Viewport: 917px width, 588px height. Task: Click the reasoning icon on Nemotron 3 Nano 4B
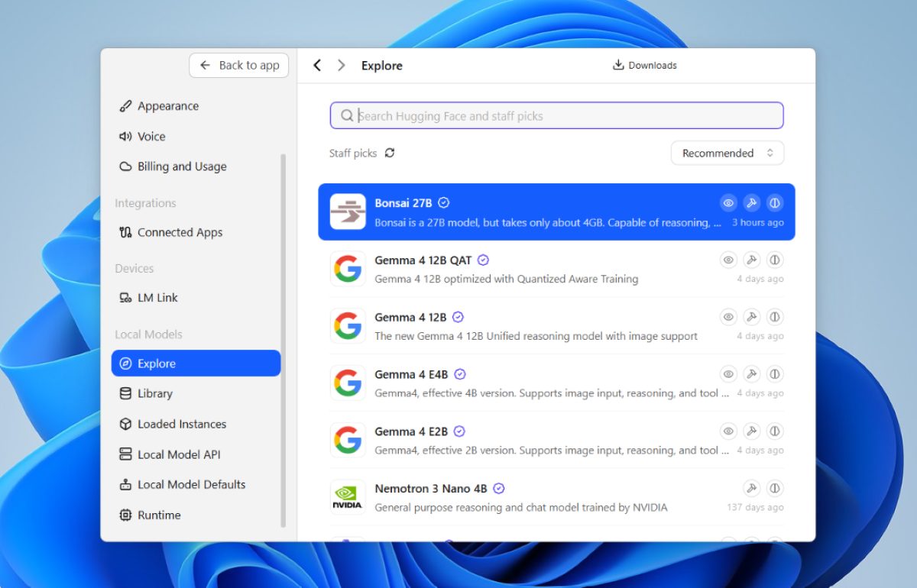tap(775, 489)
